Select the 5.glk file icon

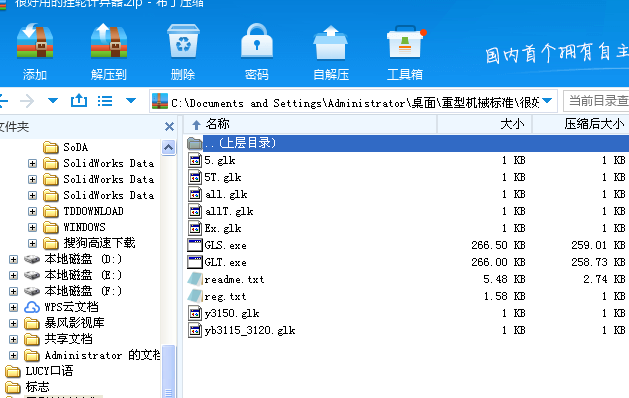coord(195,160)
